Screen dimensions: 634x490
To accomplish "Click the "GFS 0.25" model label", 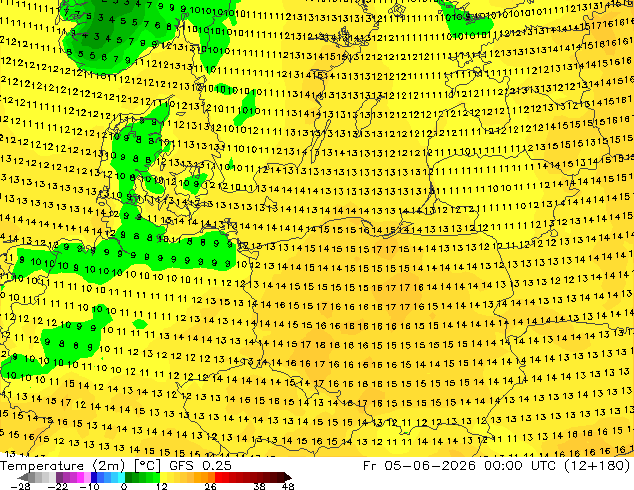I will coord(201,466).
